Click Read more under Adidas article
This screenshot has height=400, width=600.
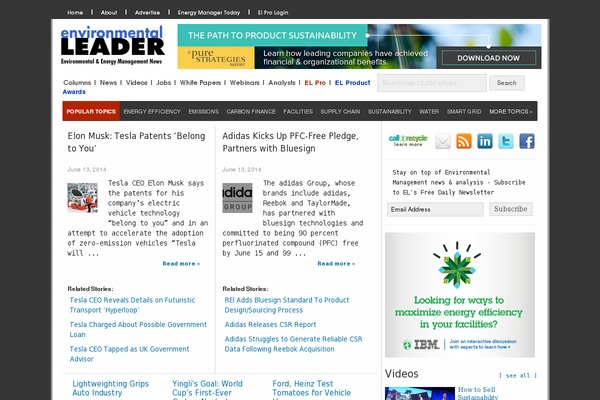[x=336, y=264]
